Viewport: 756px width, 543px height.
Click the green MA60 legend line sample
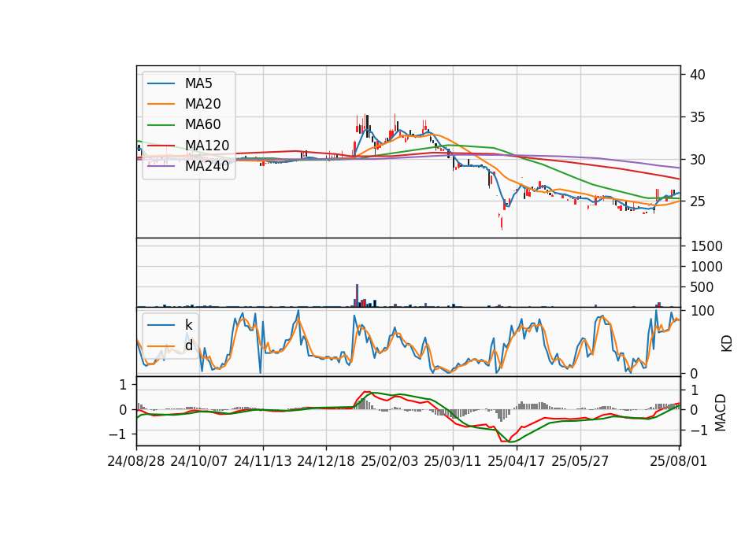[x=161, y=125]
